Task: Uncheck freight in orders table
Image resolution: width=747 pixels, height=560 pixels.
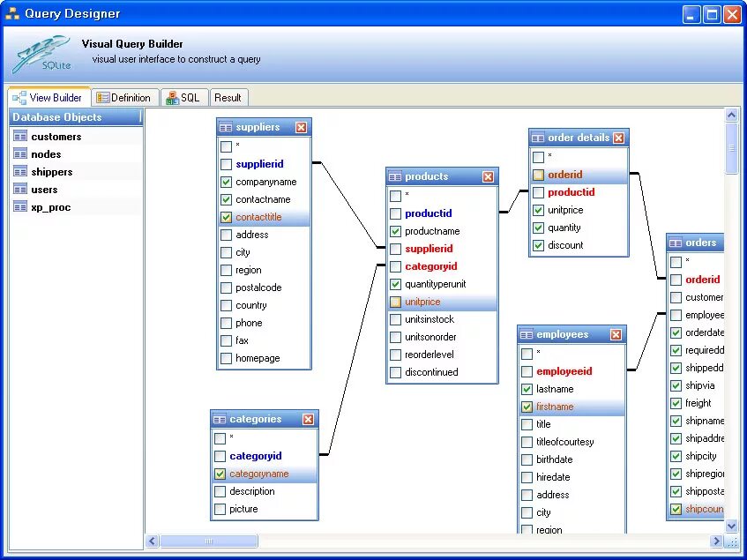Action: coord(676,404)
